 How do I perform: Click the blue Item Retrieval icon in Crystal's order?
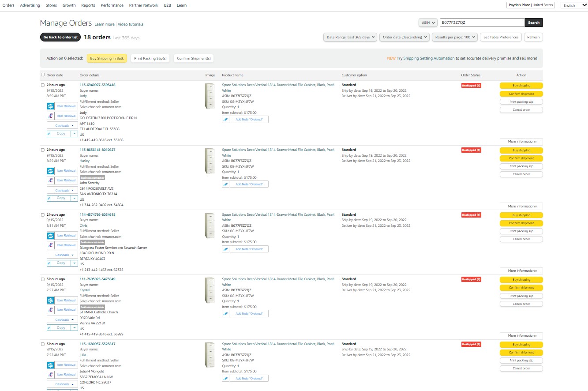(50, 300)
